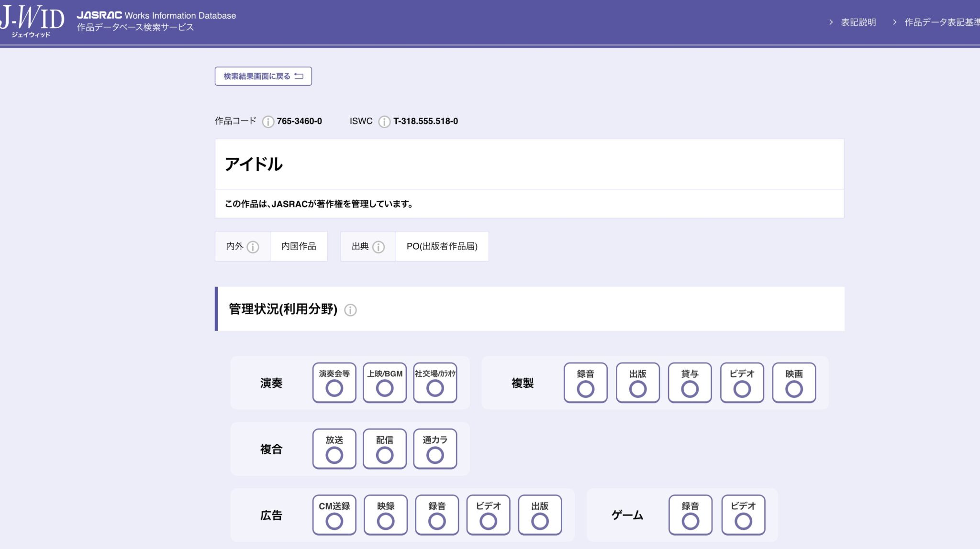The width and height of the screenshot is (980, 549).
Task: Click the song title アイドル
Action: click(254, 164)
